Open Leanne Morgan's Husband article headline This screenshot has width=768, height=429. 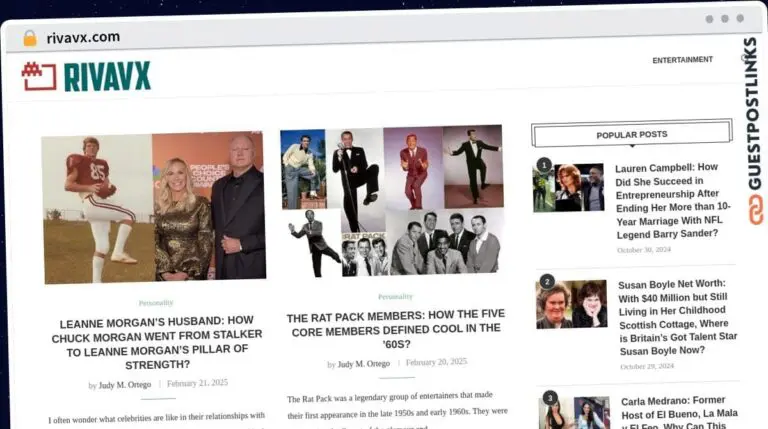pyautogui.click(x=157, y=342)
